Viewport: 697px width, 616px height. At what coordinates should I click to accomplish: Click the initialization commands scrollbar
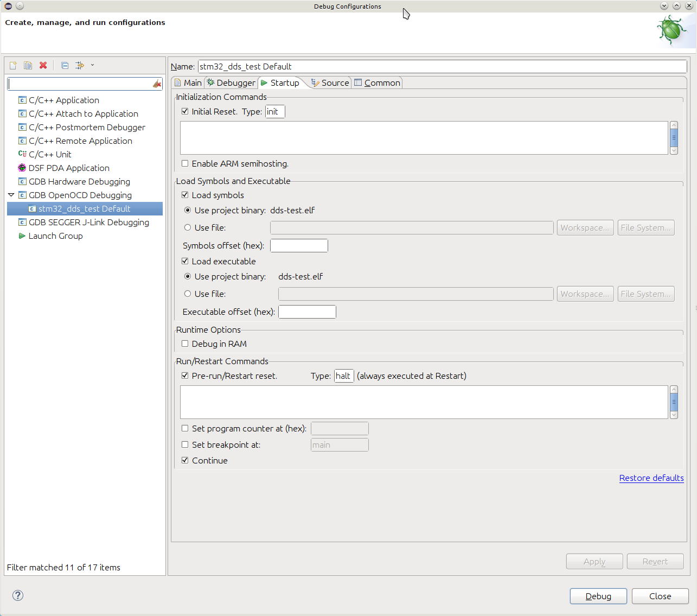click(674, 138)
